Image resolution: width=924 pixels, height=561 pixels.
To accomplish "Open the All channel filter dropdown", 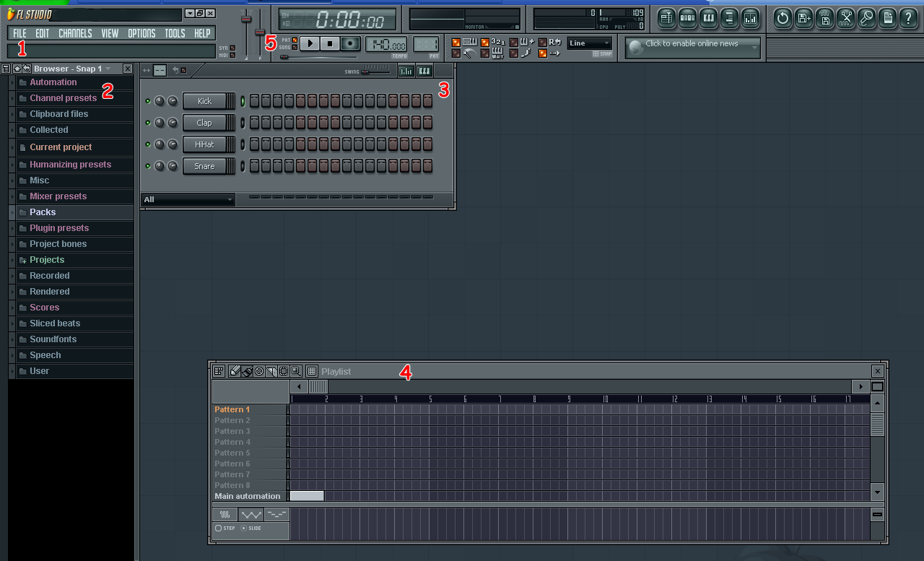I will pos(188,199).
